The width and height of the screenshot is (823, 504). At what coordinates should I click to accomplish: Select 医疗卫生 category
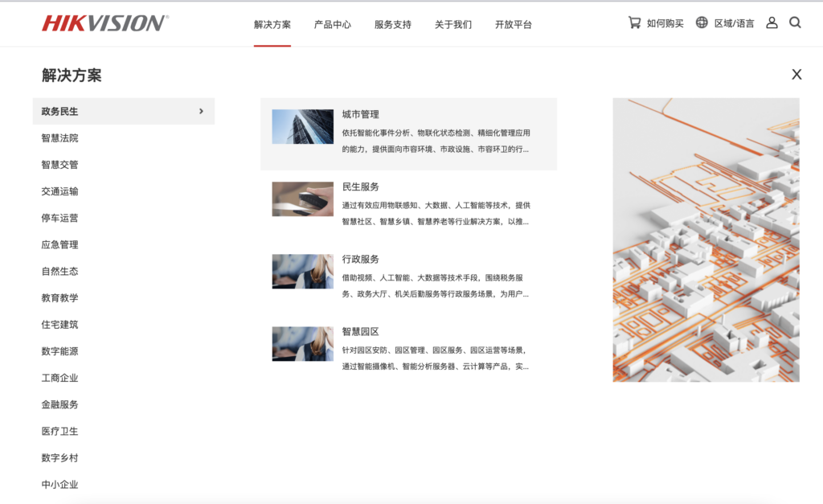pos(59,431)
